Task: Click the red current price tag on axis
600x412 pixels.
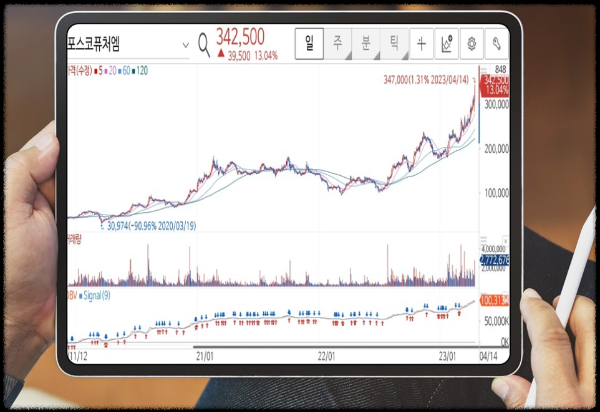Action: pos(495,85)
